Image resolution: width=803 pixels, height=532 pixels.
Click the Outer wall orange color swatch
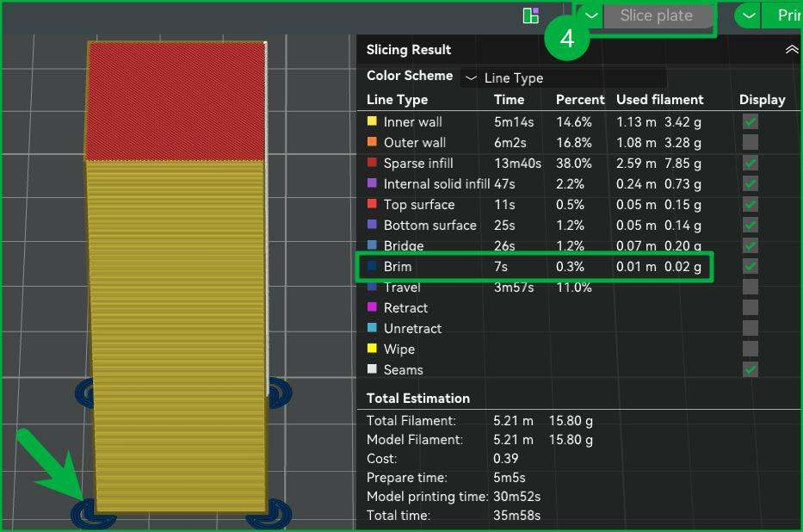click(373, 142)
